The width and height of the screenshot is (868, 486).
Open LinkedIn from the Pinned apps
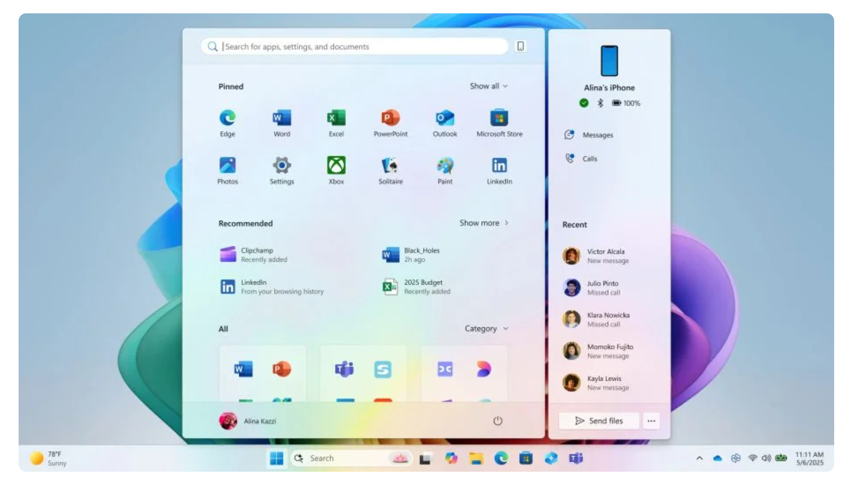pyautogui.click(x=499, y=171)
